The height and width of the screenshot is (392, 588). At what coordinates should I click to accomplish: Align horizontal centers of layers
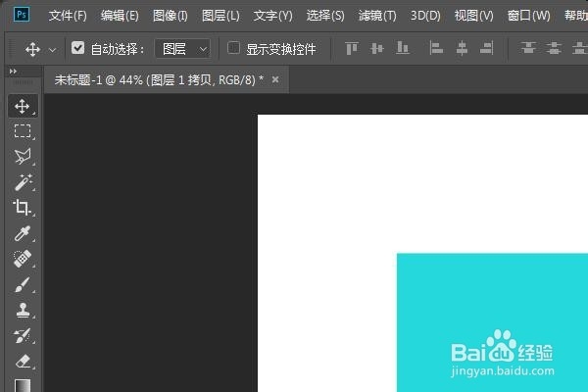[x=462, y=48]
